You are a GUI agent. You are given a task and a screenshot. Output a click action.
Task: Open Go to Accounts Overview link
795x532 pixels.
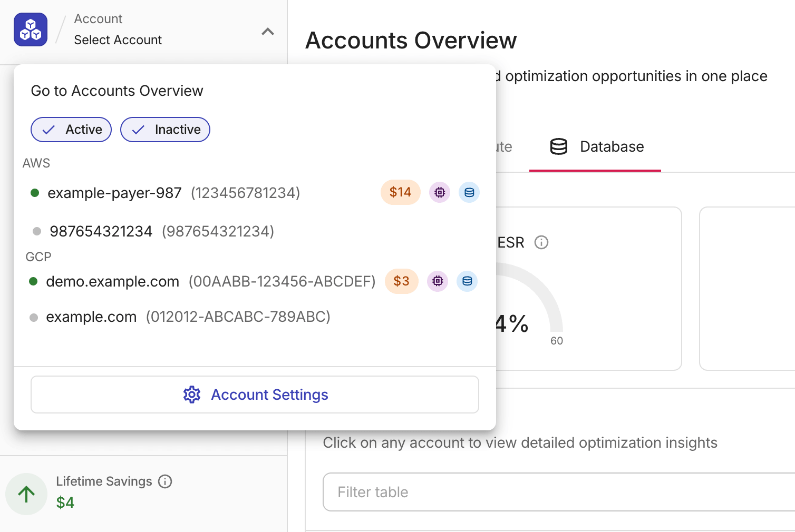coord(117,91)
